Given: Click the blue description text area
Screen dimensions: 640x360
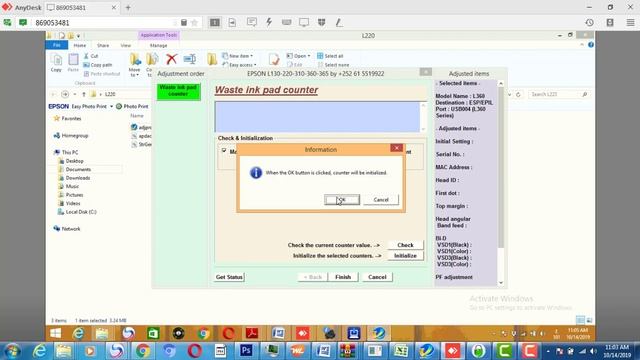Looking at the screenshot, I should click(318, 117).
